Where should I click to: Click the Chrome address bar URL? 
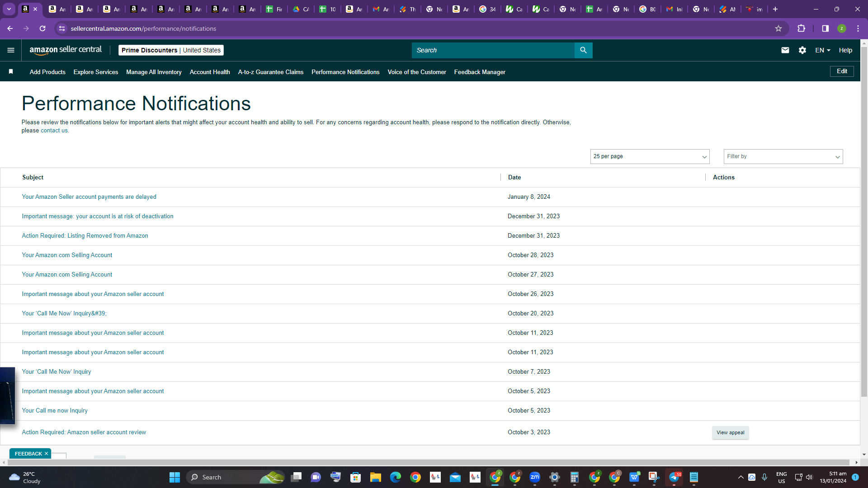click(144, 28)
